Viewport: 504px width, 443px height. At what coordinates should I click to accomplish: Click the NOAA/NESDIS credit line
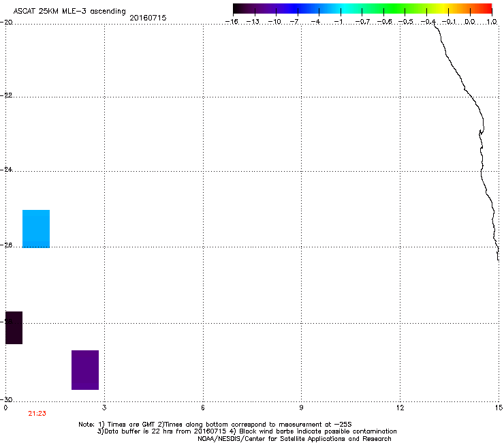[x=294, y=439]
